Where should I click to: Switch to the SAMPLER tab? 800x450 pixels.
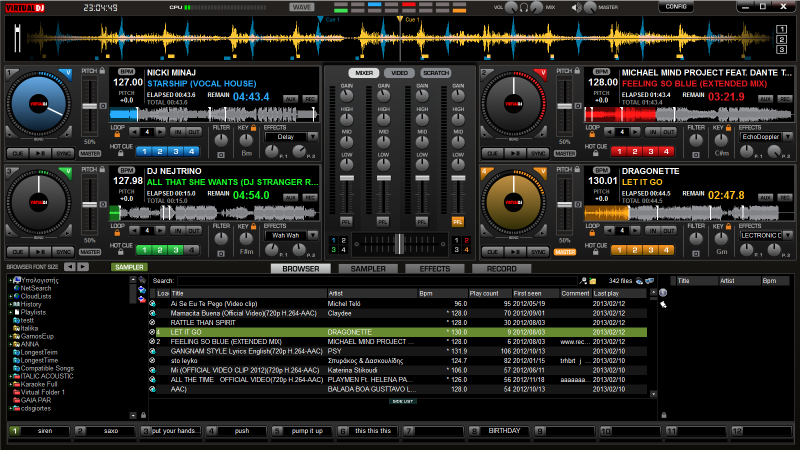coord(368,268)
